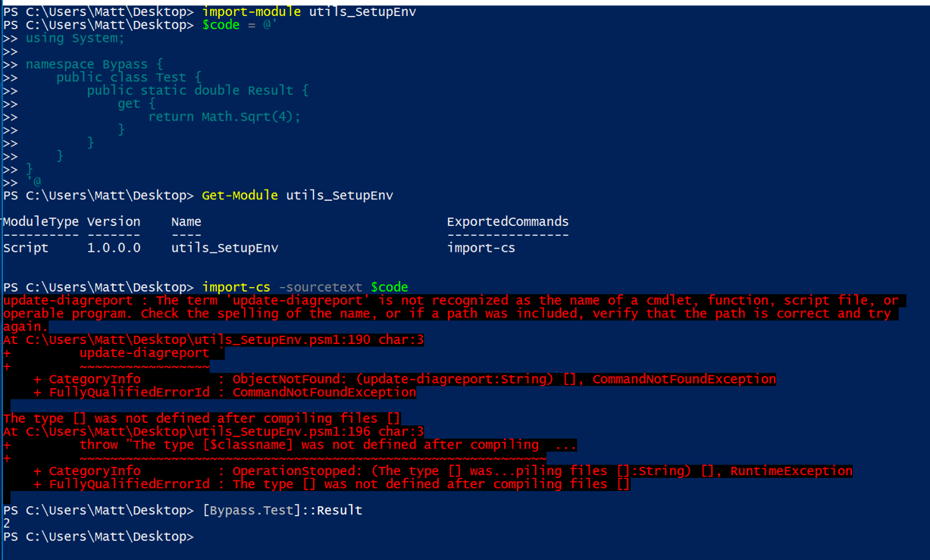
Task: Click the utils_SetupEnv name in table
Action: coord(224,248)
